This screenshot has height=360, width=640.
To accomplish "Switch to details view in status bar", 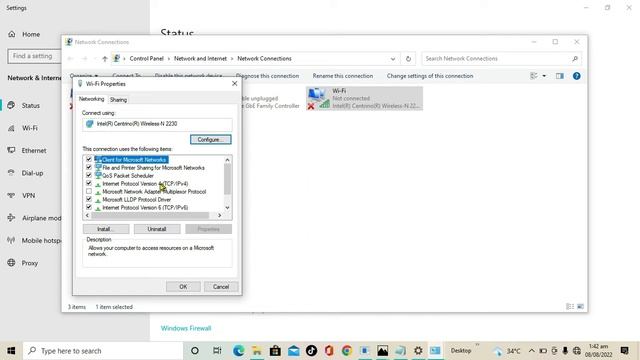I will pyautogui.click(x=570, y=307).
